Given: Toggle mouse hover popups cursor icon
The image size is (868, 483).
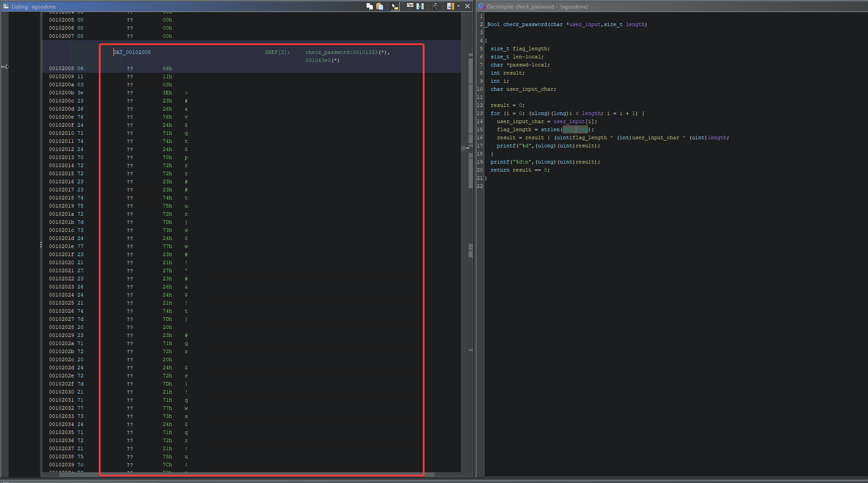Looking at the screenshot, I should click(x=394, y=6).
